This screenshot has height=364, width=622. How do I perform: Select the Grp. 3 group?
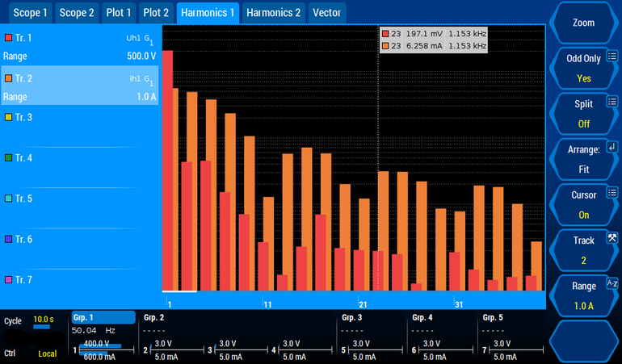pos(352,318)
